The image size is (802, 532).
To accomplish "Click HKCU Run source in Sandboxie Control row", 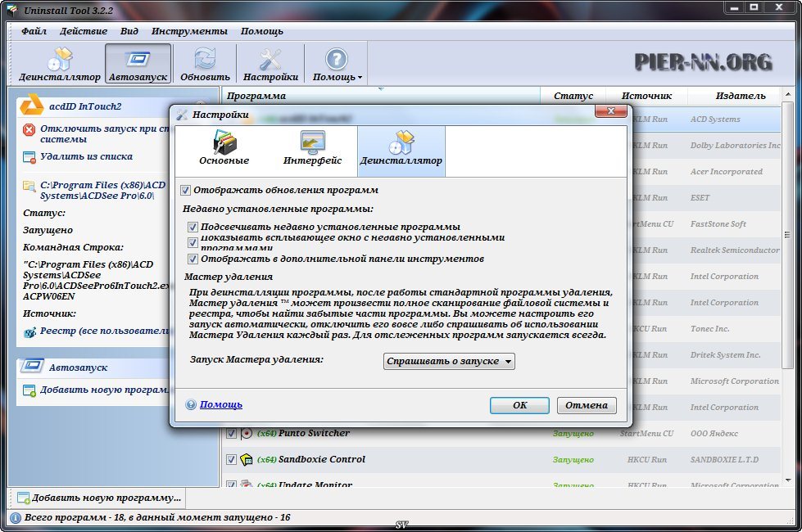I will point(646,459).
